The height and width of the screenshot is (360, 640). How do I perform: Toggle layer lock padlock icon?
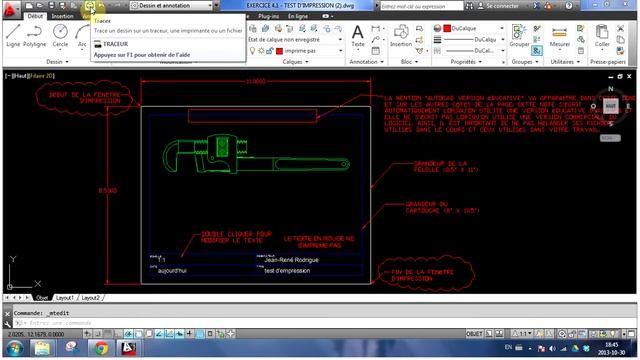tap(270, 51)
